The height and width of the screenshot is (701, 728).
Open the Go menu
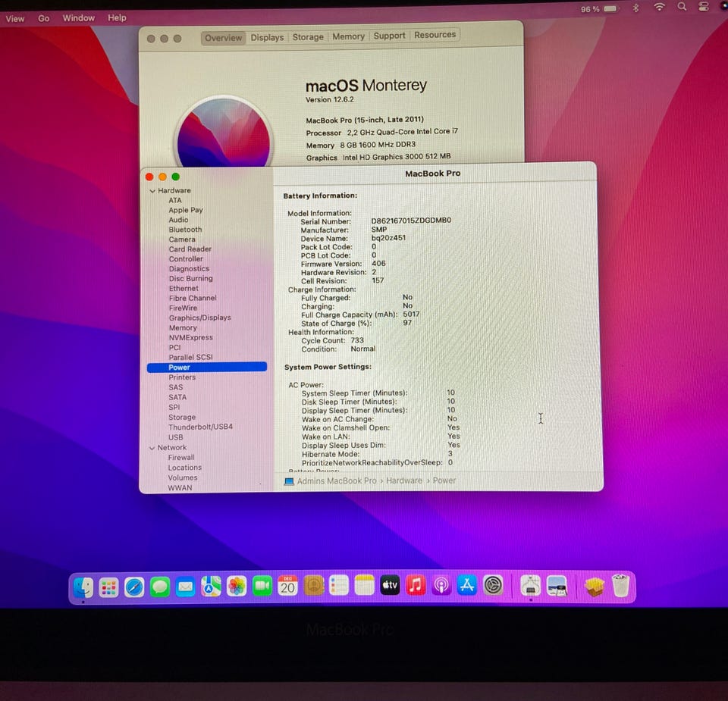tap(44, 18)
